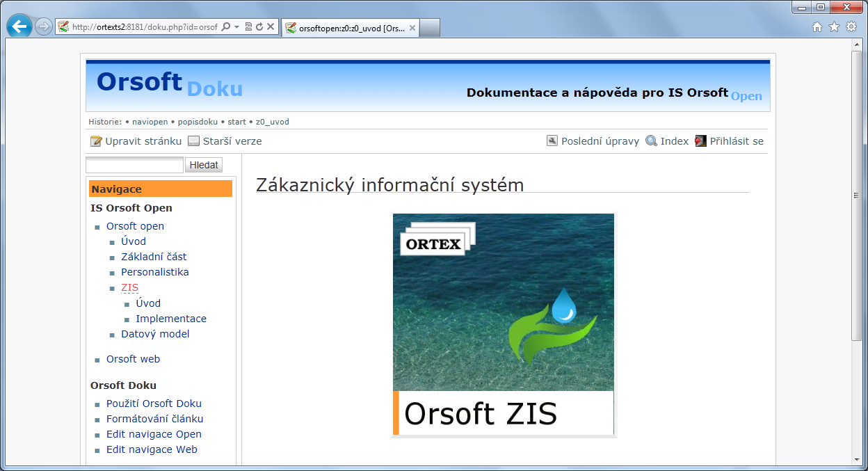Click the Stop loading X icon
868x471 pixels.
[x=271, y=26]
